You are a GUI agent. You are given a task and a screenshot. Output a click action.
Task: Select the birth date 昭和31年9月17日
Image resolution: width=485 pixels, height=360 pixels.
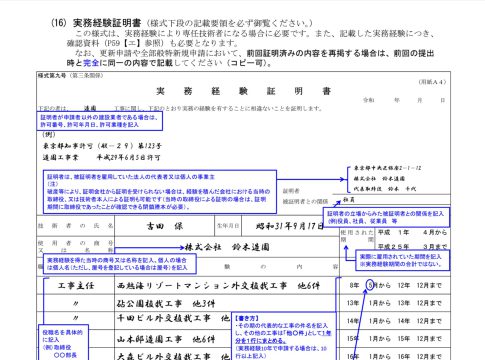289,226
